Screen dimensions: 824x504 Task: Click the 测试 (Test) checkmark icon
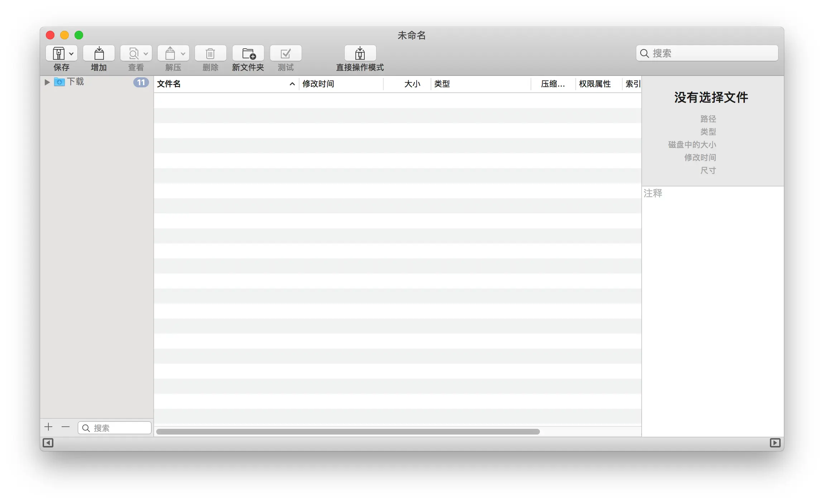tap(286, 54)
